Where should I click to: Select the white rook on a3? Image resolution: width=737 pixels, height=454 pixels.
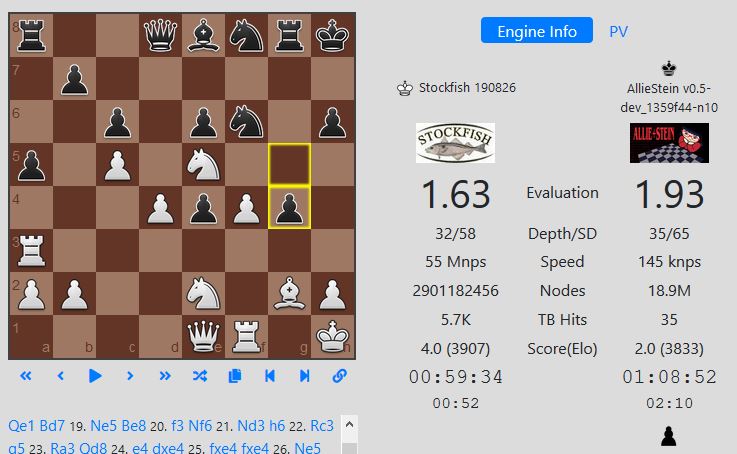click(x=31, y=250)
